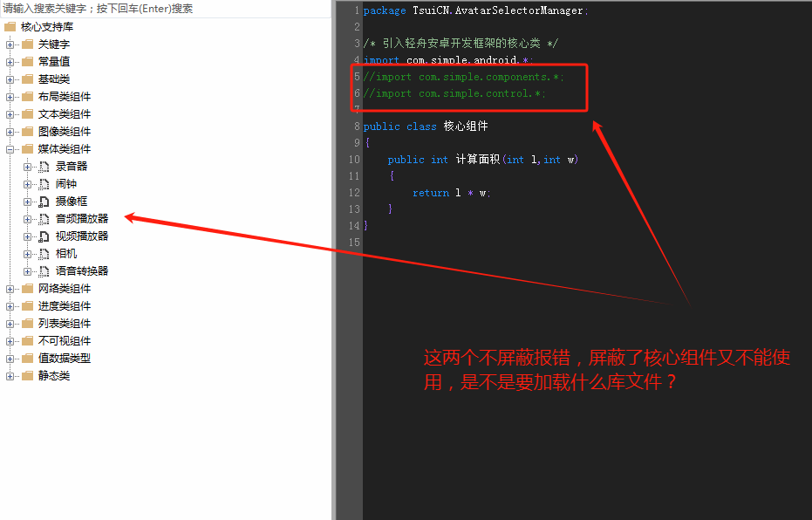The height and width of the screenshot is (520, 812).
Task: Click the folder icon beside 列表类组件
Action: (27, 323)
